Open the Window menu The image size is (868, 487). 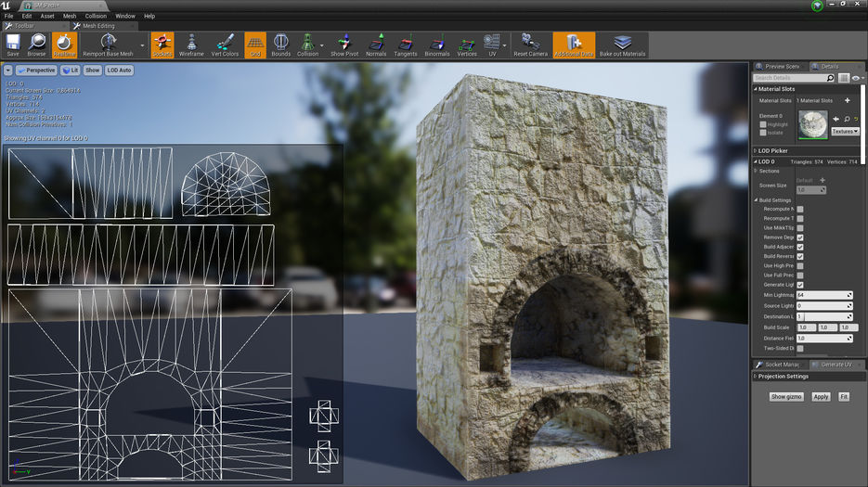coord(125,16)
